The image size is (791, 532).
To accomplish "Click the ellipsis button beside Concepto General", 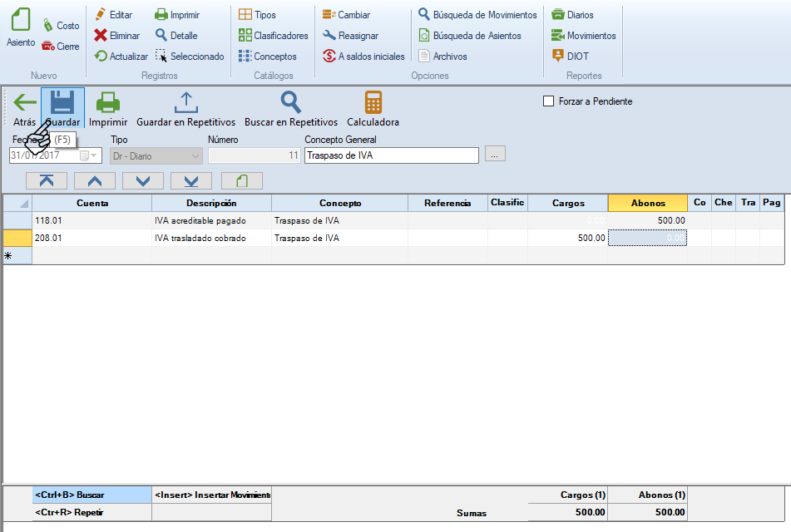I will pos(495,155).
